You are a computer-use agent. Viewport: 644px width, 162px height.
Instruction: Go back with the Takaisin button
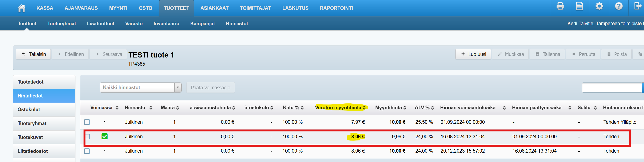[33, 54]
